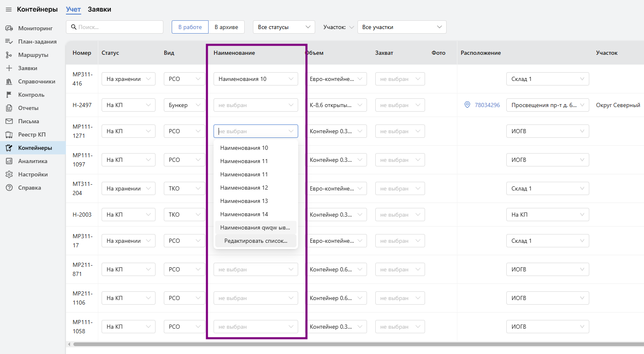The width and height of the screenshot is (644, 354).
Task: Expand the Все статусы dropdown
Action: pyautogui.click(x=284, y=27)
